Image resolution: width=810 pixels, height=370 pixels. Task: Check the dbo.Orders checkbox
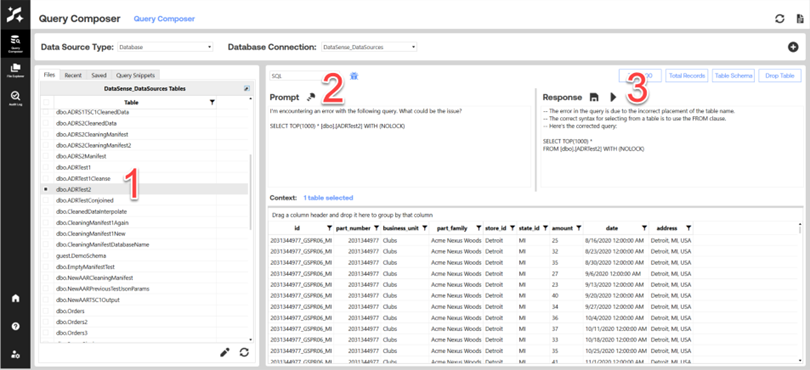coord(46,311)
